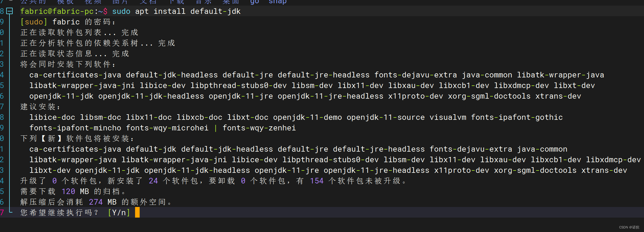Click the line '正在分析软件包的依赖关系树... 完成'
644x232 pixels.
(98, 43)
